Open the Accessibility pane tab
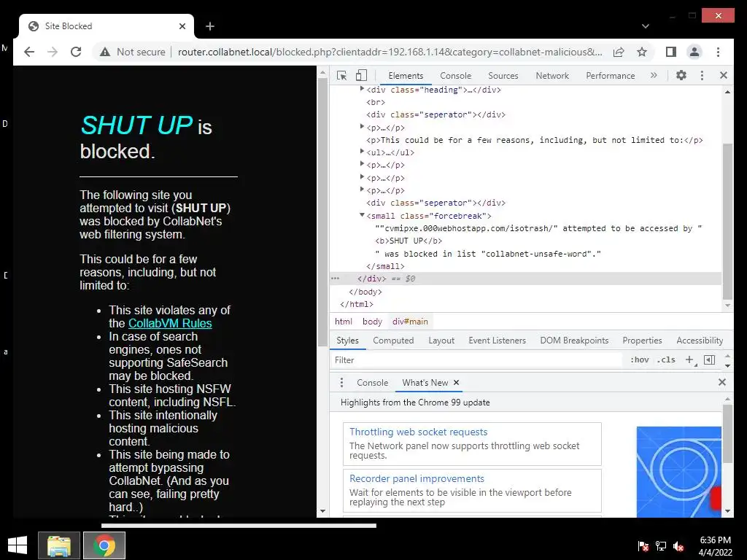The image size is (747, 560). tap(700, 341)
